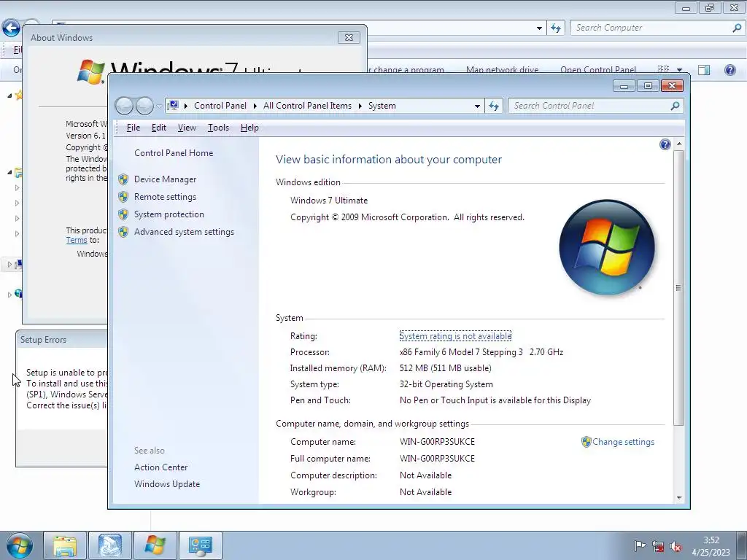Click the Terms link in About Windows
Image resolution: width=747 pixels, height=560 pixels.
point(76,240)
